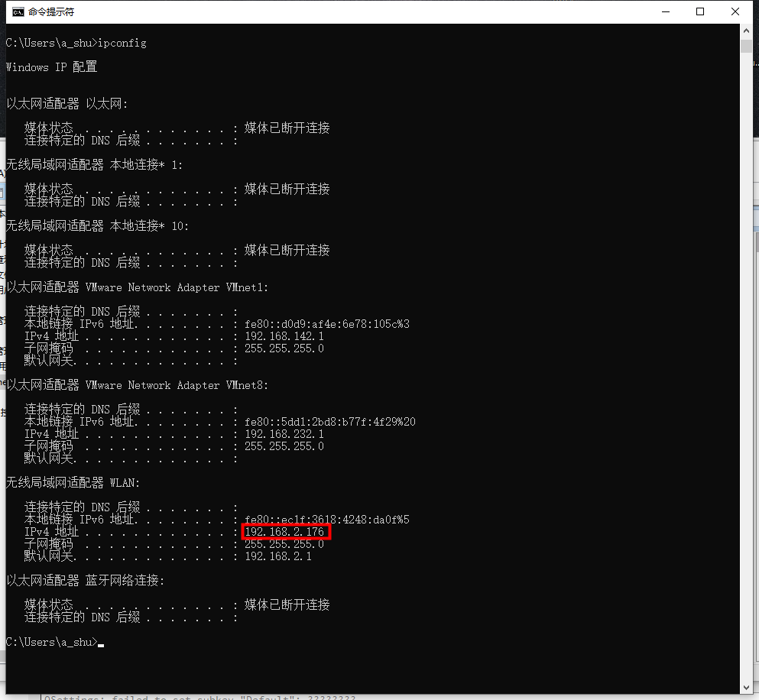Click the ipconfig command text
759x700 pixels.
[122, 43]
